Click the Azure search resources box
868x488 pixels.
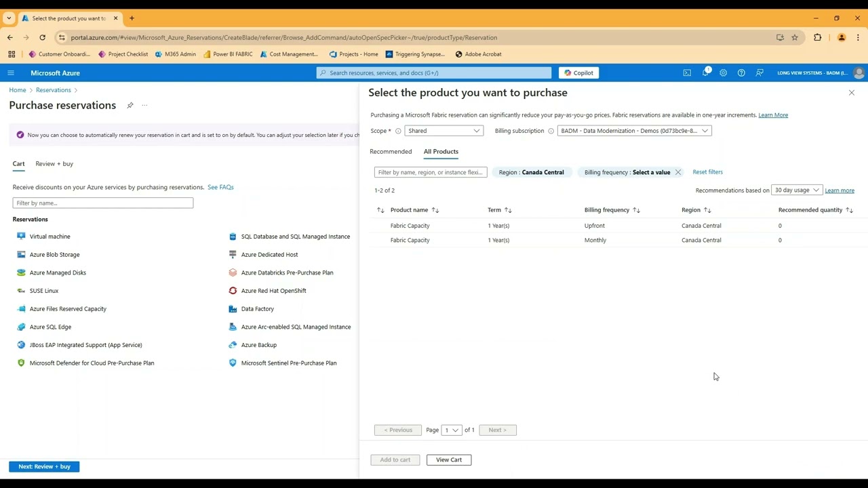click(x=434, y=73)
